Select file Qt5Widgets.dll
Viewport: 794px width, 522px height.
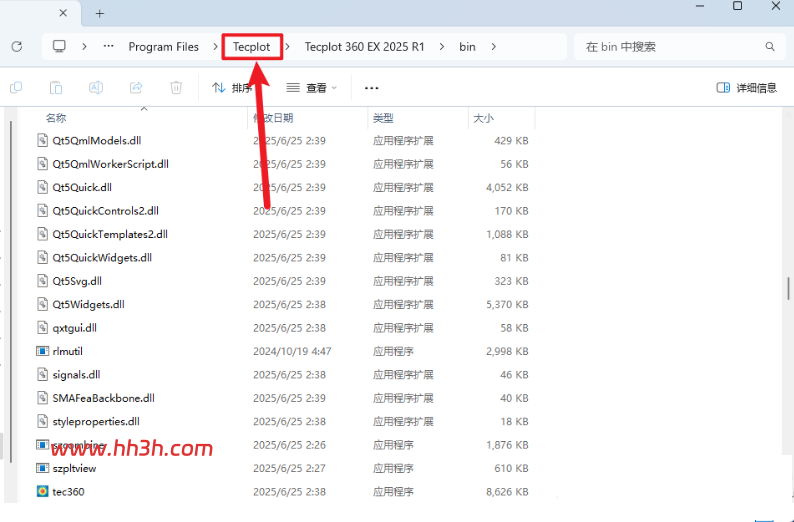[88, 304]
